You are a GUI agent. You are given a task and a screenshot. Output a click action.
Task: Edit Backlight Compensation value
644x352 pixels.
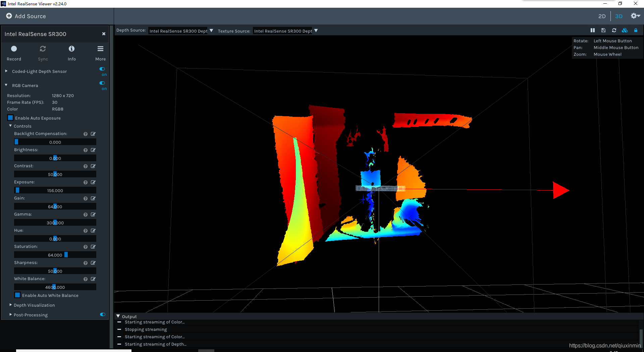[93, 134]
